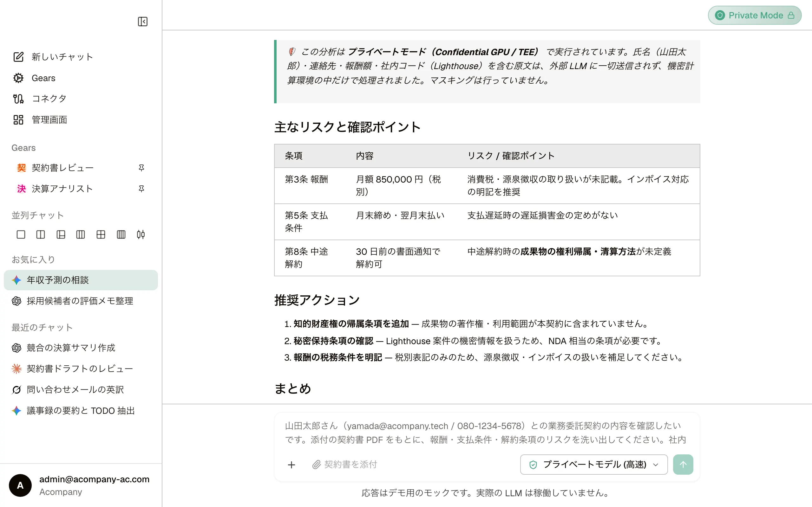Select the two-column parallel chat layout
Viewport: 812px width, 507px height.
click(x=41, y=234)
